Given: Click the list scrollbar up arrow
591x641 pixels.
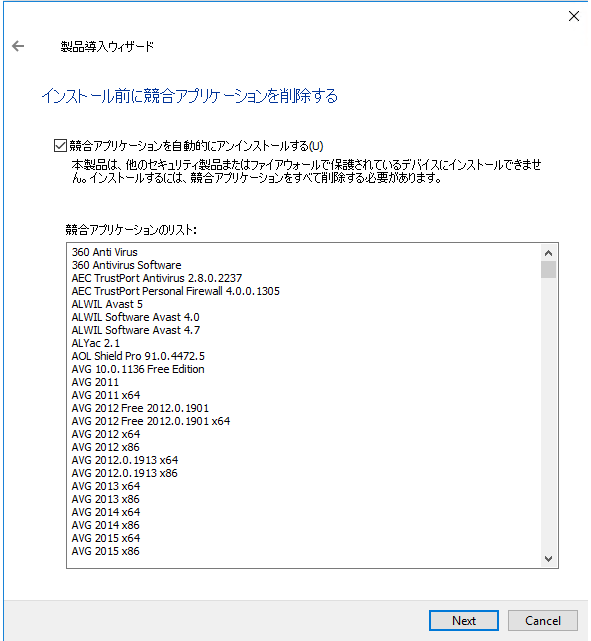Looking at the screenshot, I should coord(548,253).
